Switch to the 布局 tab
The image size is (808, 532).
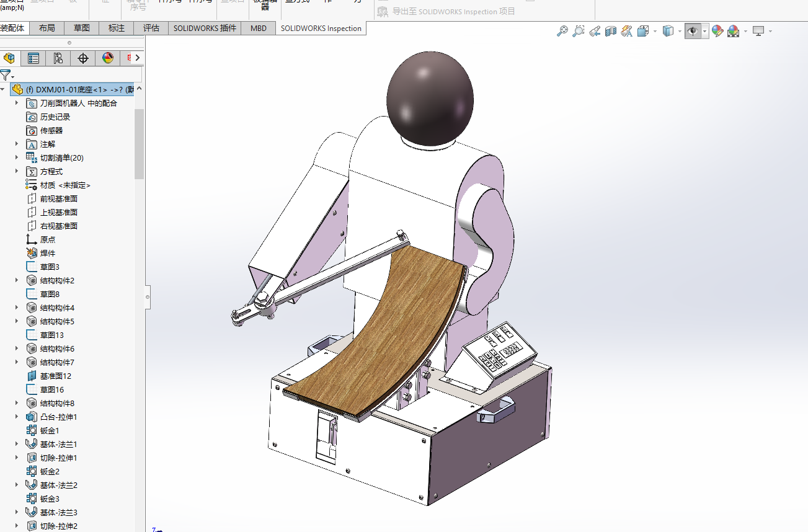tap(47, 28)
